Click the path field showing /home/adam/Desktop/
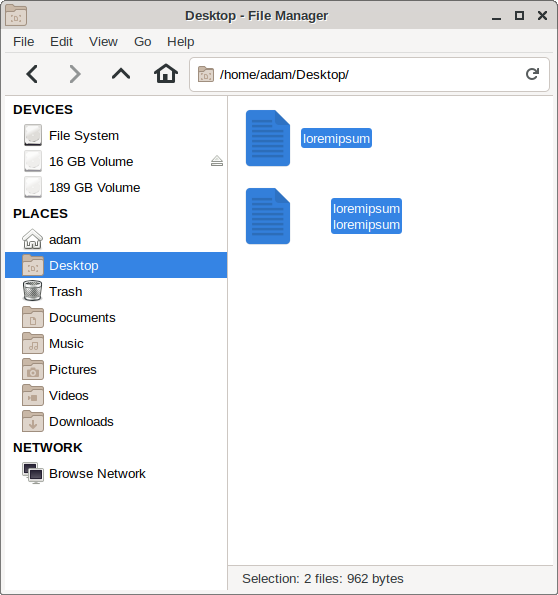 click(369, 74)
